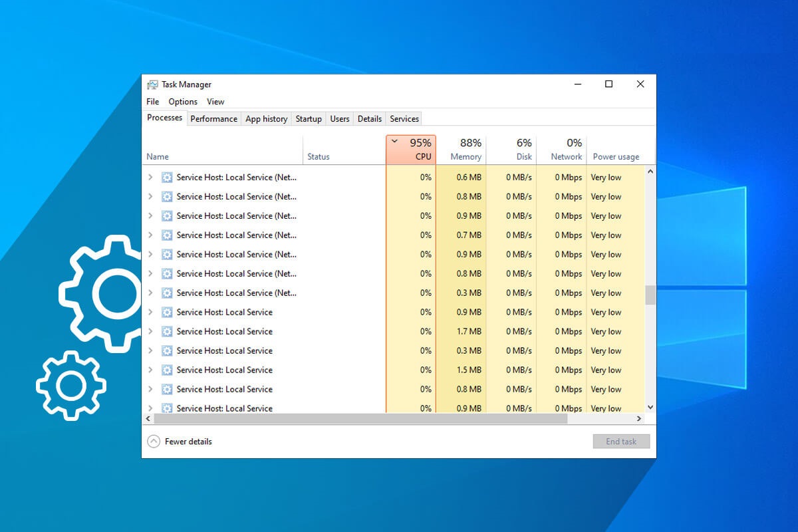Expand Local Service (Net...) row using 0.6 MB
Viewport: 798px width, 532px height.
tap(150, 177)
